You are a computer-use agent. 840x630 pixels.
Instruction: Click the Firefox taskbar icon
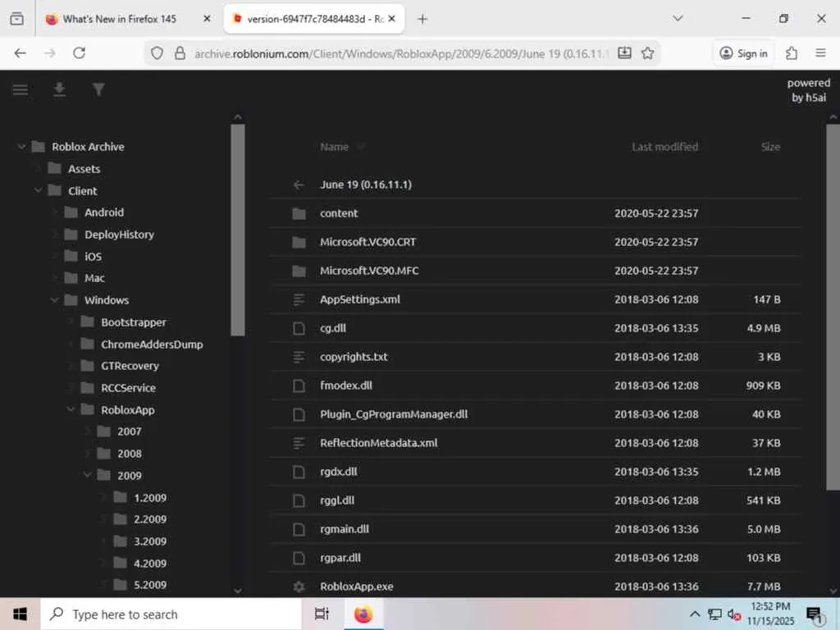[363, 614]
